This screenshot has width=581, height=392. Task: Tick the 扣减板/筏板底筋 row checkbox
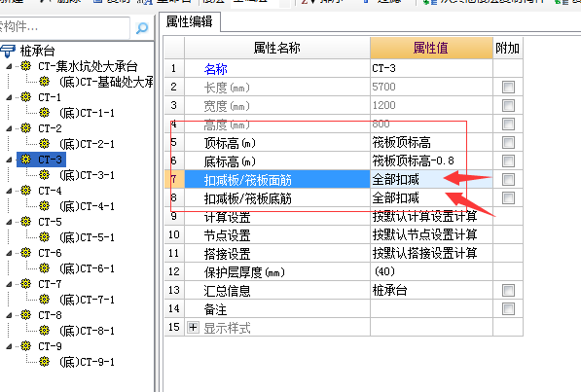[x=508, y=198]
